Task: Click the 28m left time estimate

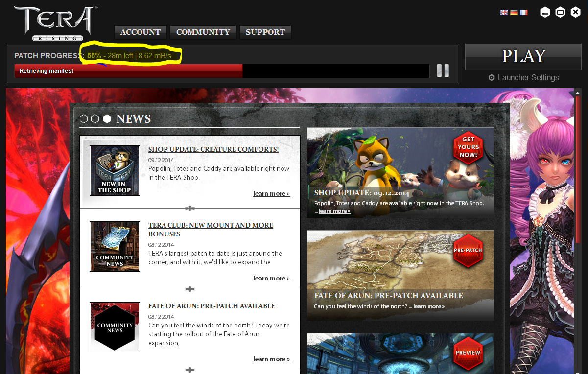Action: click(x=120, y=56)
